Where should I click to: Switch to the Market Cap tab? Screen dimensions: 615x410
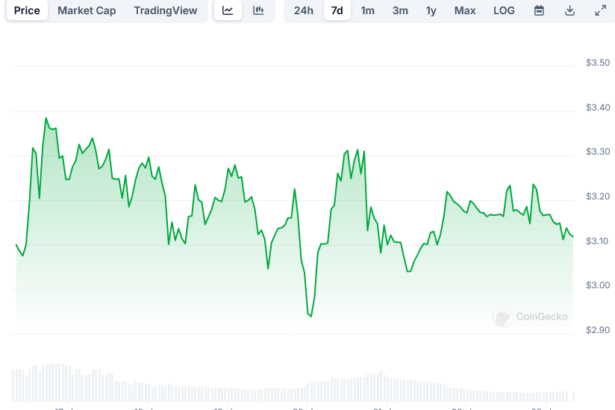(x=86, y=11)
